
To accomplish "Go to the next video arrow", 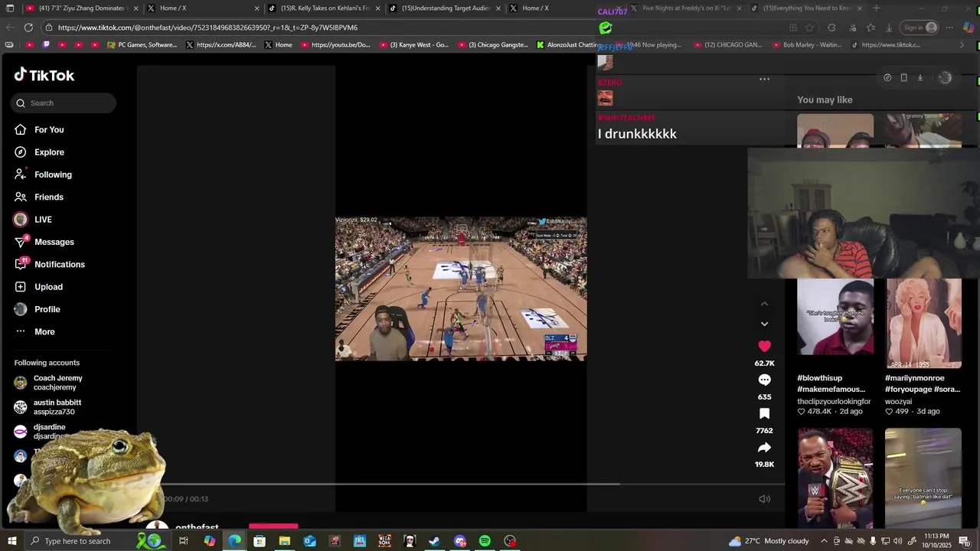I will click(764, 324).
